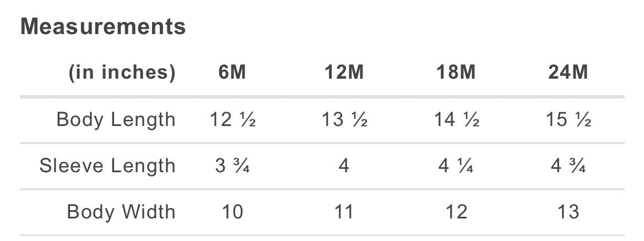Click the 12M sleeve length value 4
This screenshot has height=241, width=644.
(344, 166)
